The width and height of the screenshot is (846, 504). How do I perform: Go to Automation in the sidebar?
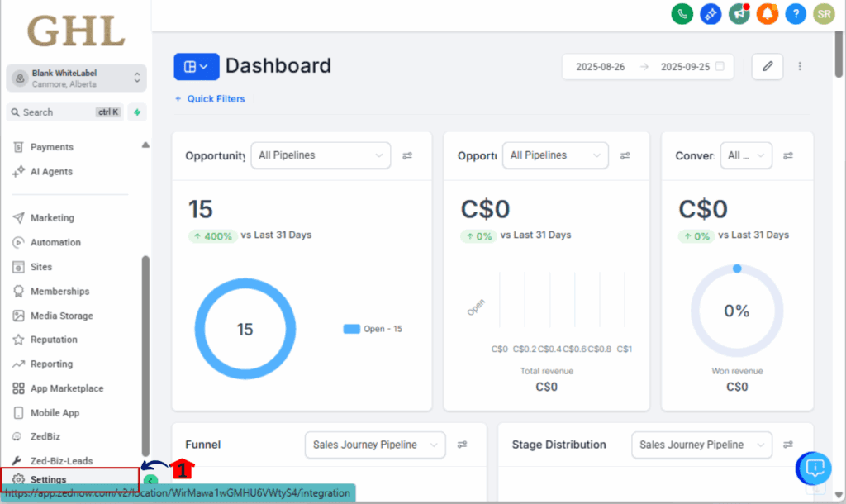(55, 242)
